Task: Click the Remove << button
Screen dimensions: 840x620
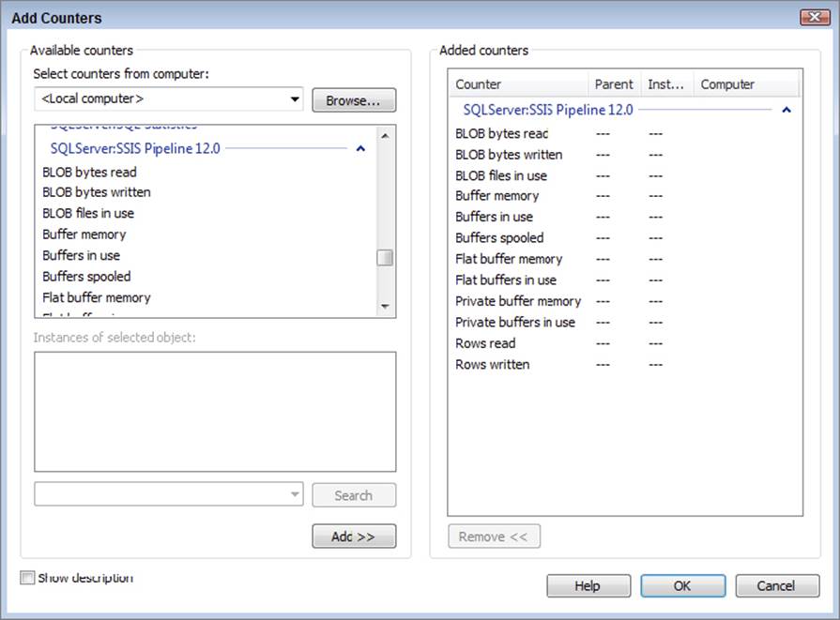Action: click(x=494, y=537)
